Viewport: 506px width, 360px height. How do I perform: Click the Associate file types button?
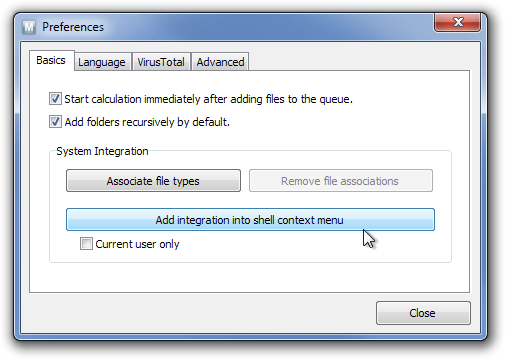(x=153, y=181)
